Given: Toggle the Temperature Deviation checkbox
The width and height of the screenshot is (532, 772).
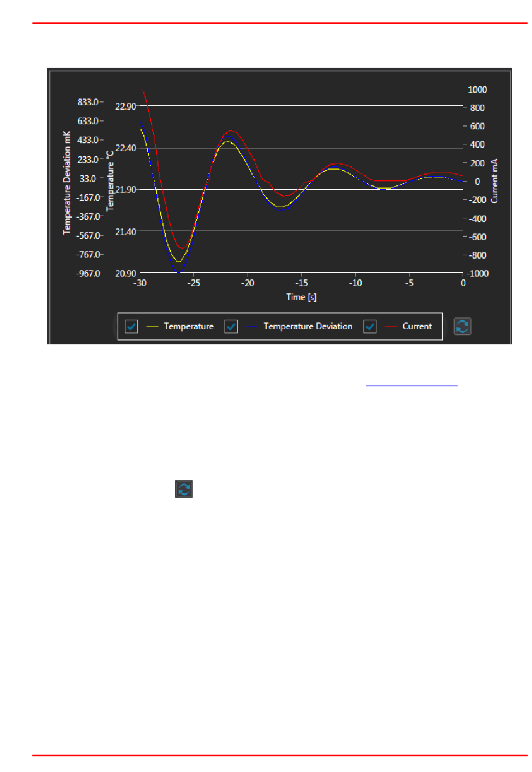Looking at the screenshot, I should click(231, 326).
